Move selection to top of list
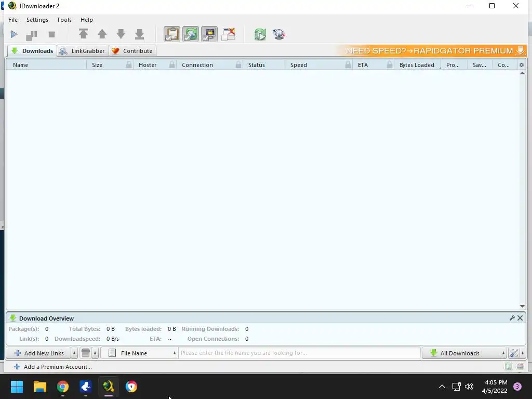Image resolution: width=532 pixels, height=399 pixels. click(x=84, y=34)
